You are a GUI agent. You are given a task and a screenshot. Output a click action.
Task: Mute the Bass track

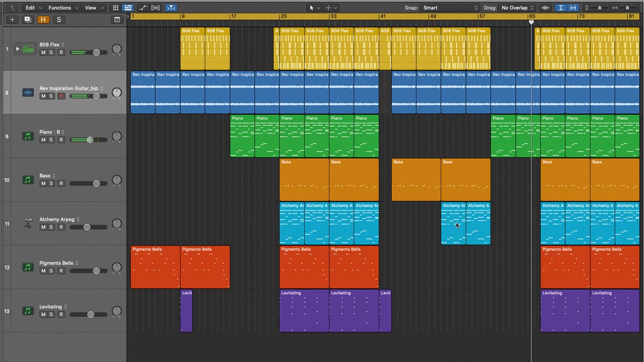(x=44, y=183)
